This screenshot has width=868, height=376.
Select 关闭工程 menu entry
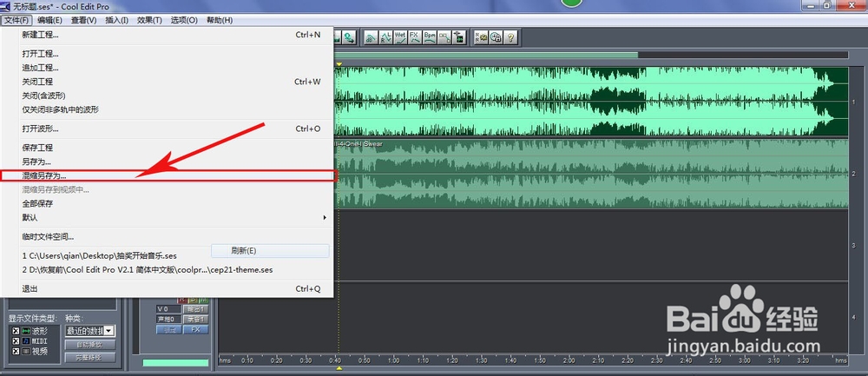168,82
